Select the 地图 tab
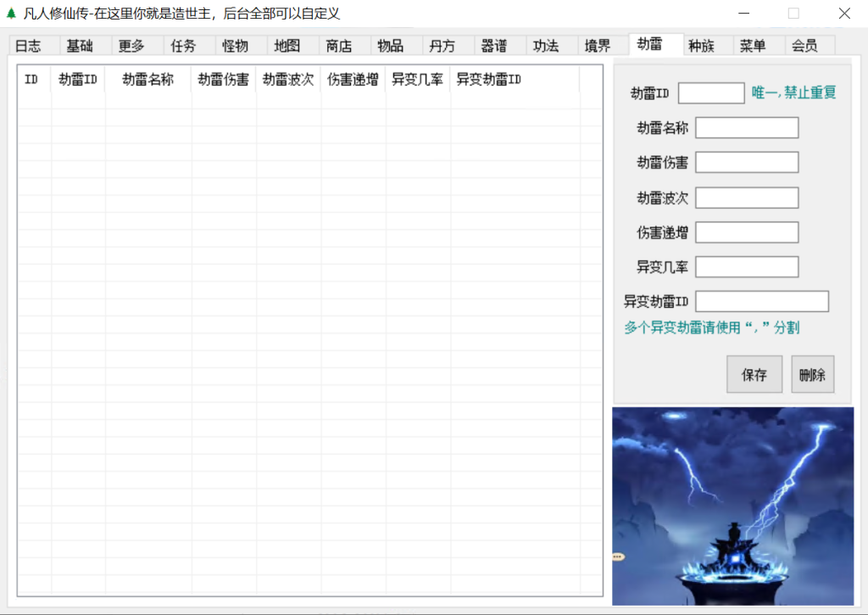This screenshot has width=868, height=615. pyautogui.click(x=287, y=46)
